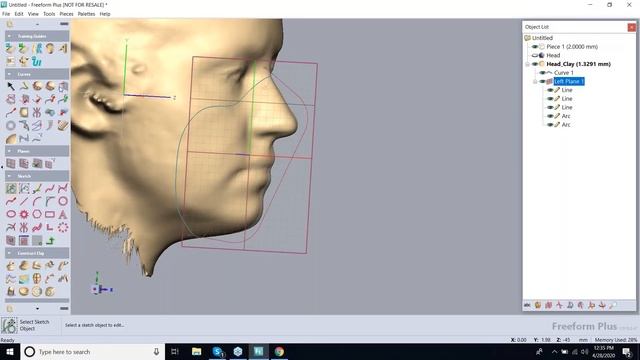This screenshot has width=640, height=360.
Task: Click the 'Select a sketch object to edit...' prompt
Action: [x=95, y=325]
